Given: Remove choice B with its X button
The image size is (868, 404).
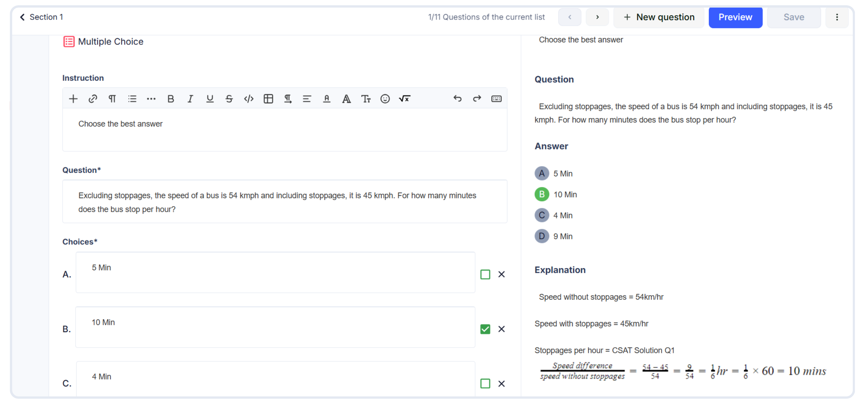Looking at the screenshot, I should [x=502, y=329].
